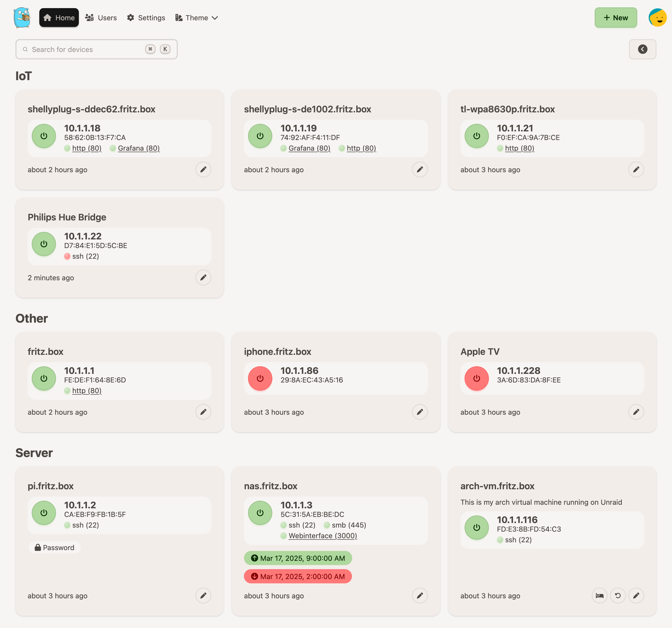Click the New device button

[615, 18]
